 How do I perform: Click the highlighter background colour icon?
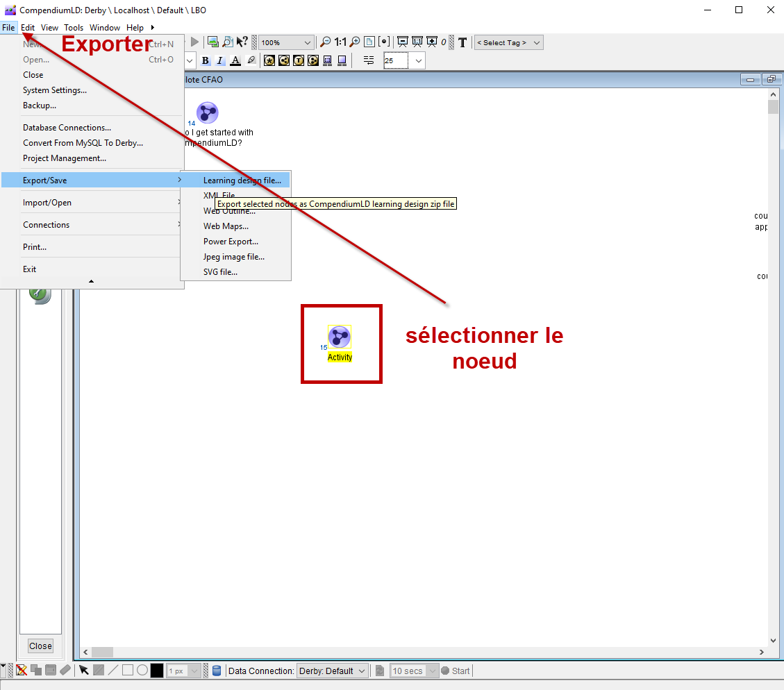point(251,60)
